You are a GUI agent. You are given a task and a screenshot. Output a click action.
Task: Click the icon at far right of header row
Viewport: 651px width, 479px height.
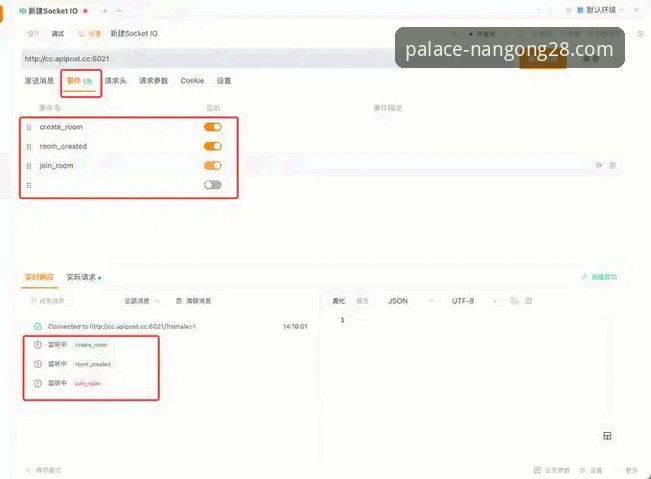(x=640, y=34)
